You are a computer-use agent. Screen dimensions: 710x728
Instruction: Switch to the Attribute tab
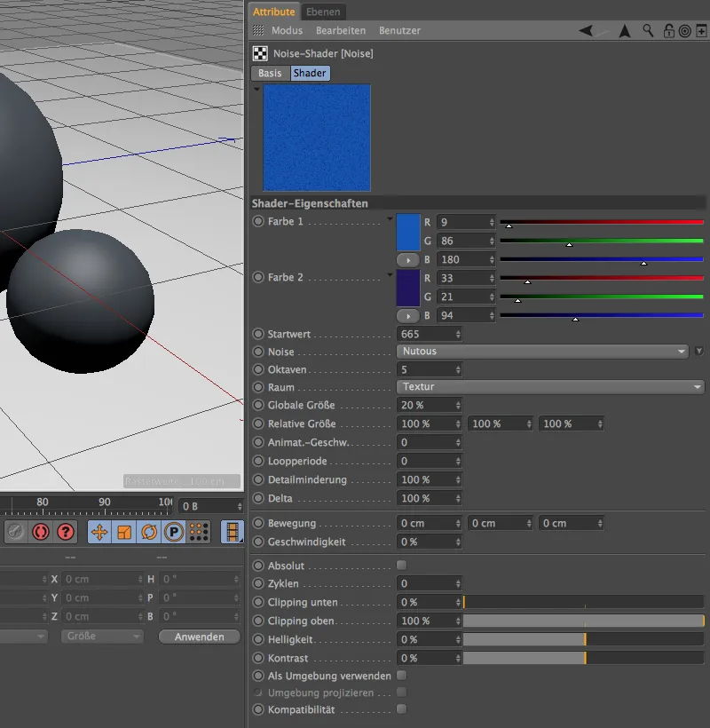(273, 12)
